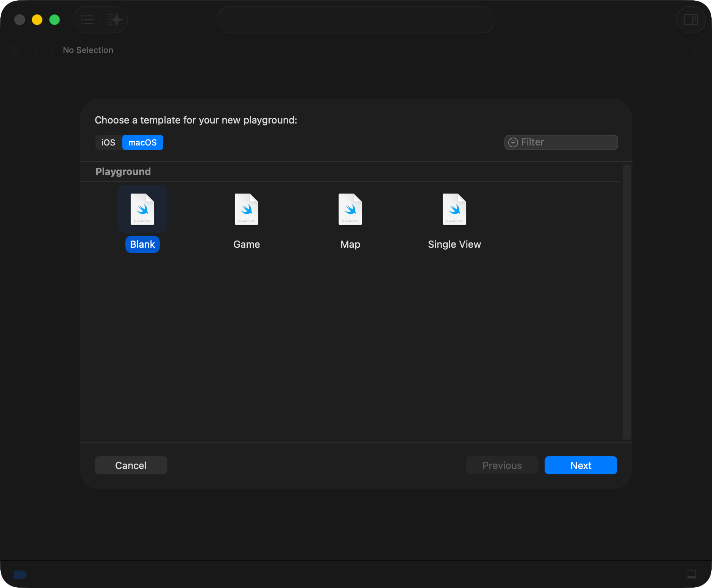
Task: Select the macOS platform tab
Action: 142,142
